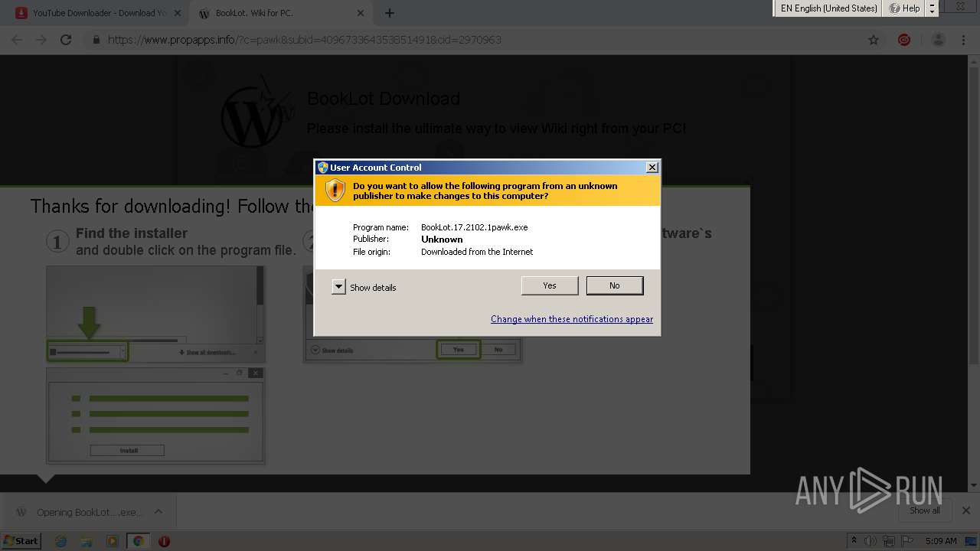This screenshot has width=980, height=551.
Task: View site security lock info
Action: 96,40
